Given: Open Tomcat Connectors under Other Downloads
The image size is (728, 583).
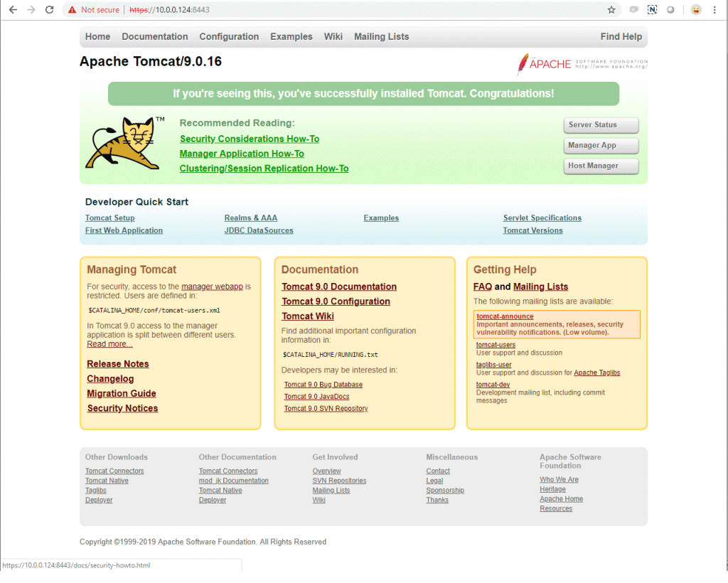Looking at the screenshot, I should point(114,471).
